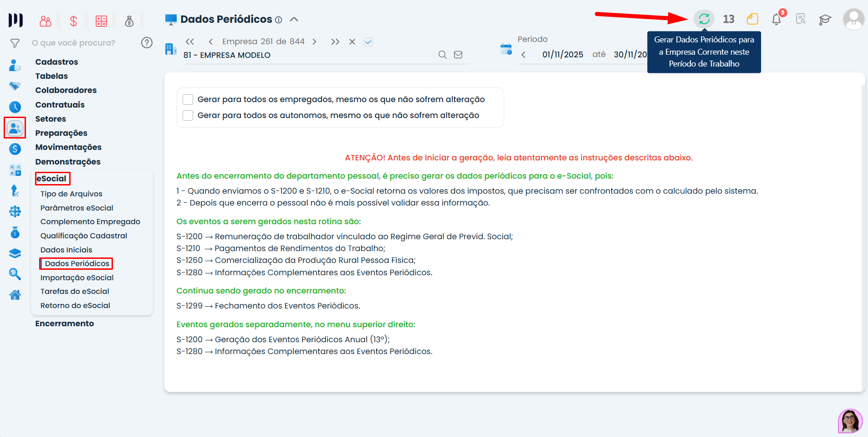Click the search magnifier beside EMPRESA MODELO
This screenshot has width=868, height=437.
[442, 55]
